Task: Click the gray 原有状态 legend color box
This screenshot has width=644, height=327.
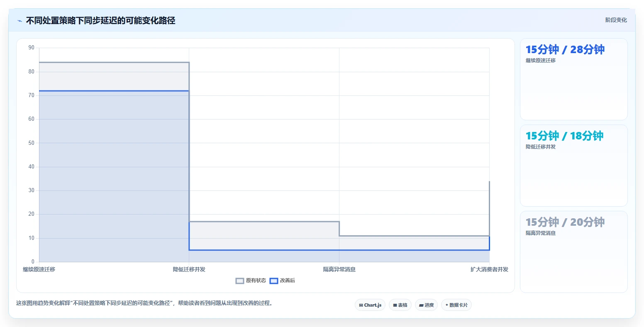Action: (x=240, y=281)
